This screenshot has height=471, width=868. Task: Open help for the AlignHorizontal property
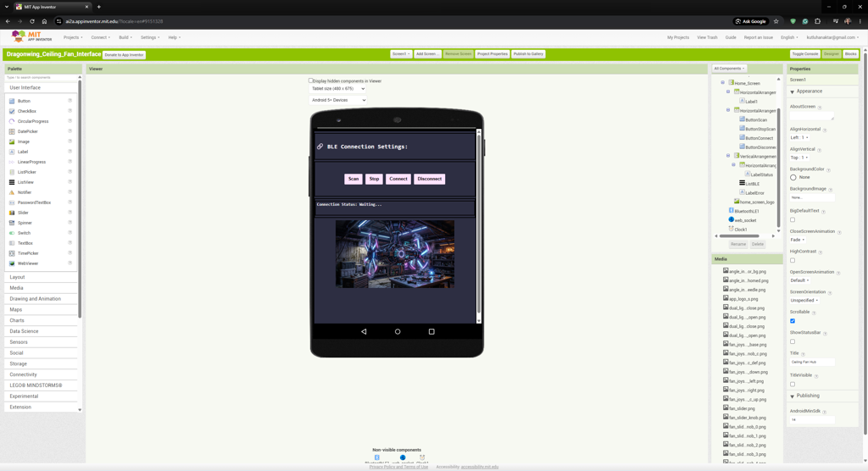(825, 130)
